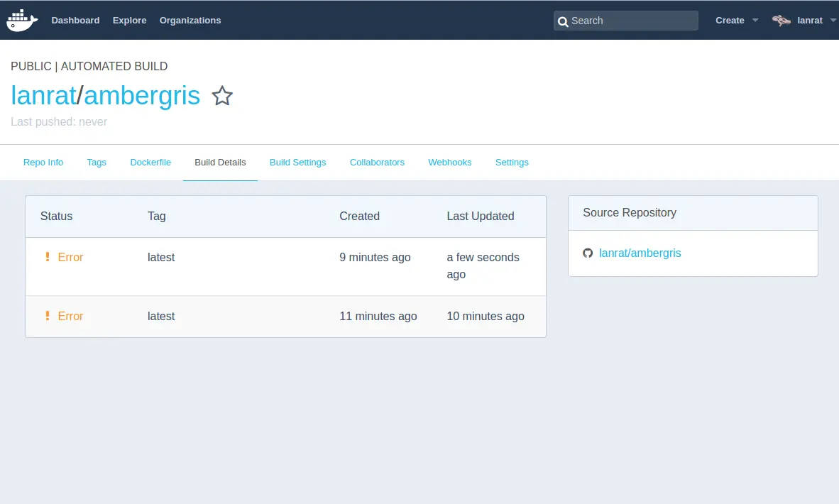
Task: Click the Last Updated column header
Action: tap(481, 217)
